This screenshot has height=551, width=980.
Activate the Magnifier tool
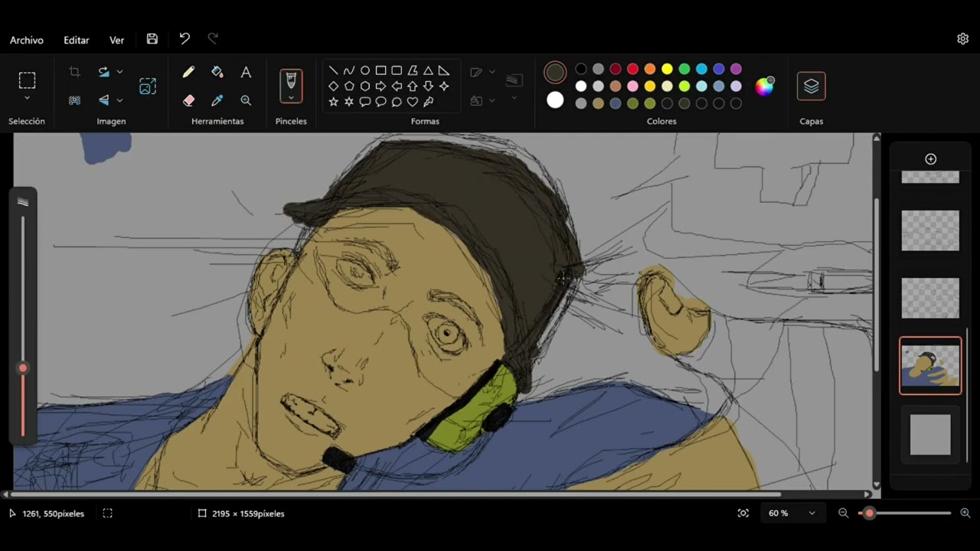pyautogui.click(x=246, y=100)
